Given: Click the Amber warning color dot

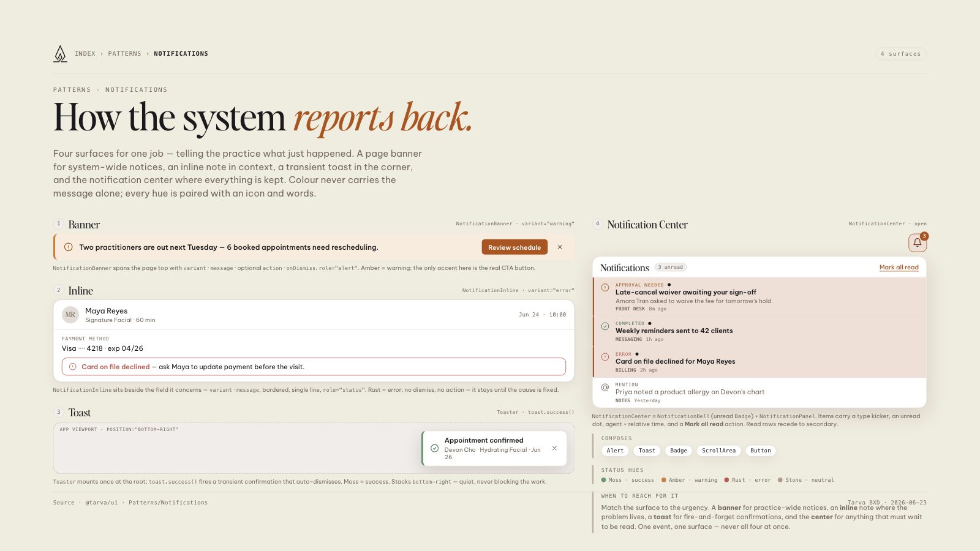Looking at the screenshot, I should [664, 480].
